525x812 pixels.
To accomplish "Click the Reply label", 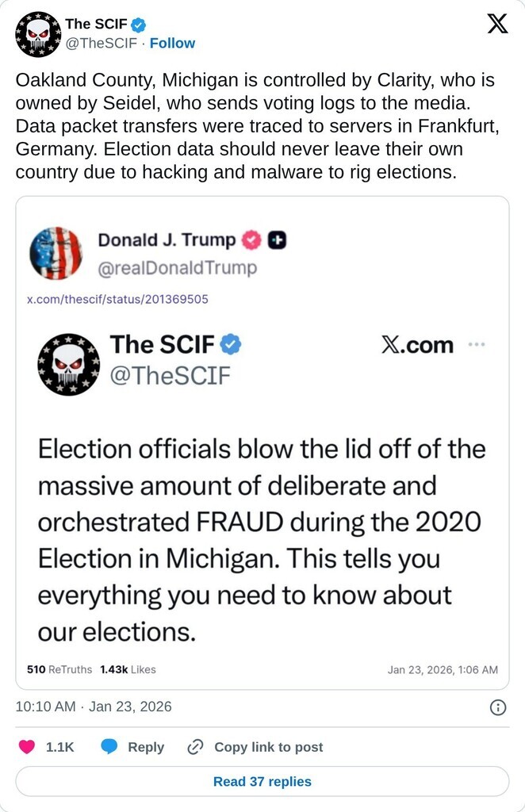I will click(x=146, y=747).
